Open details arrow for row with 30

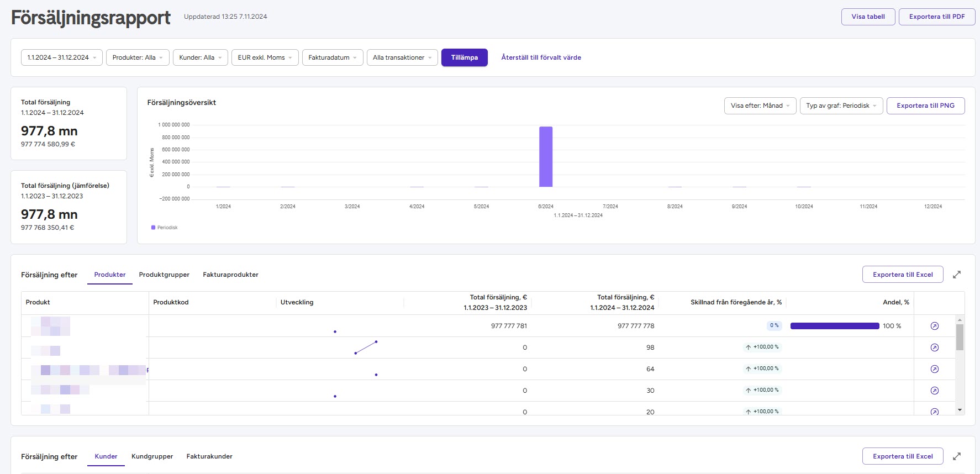(934, 391)
